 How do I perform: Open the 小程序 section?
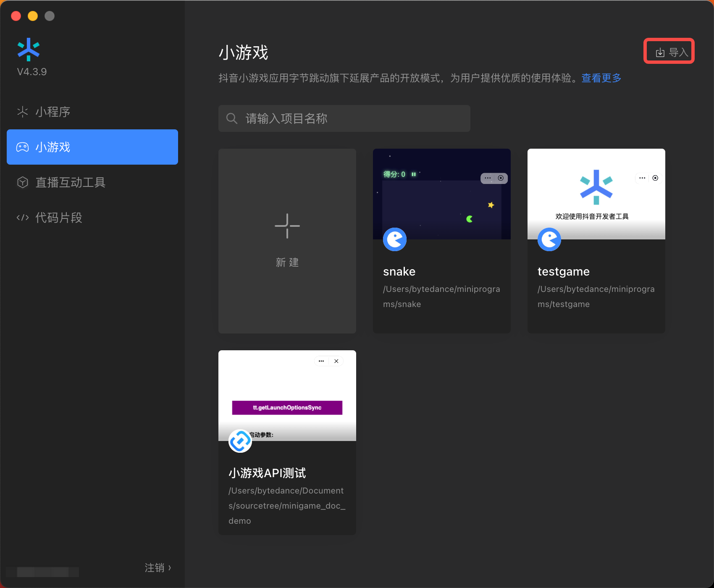click(x=92, y=112)
